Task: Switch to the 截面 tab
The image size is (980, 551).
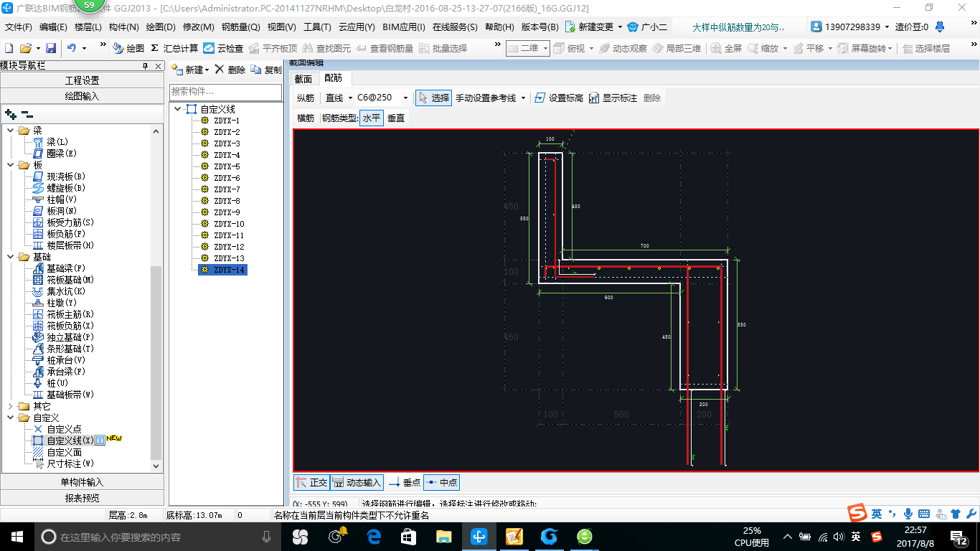Action: 303,79
